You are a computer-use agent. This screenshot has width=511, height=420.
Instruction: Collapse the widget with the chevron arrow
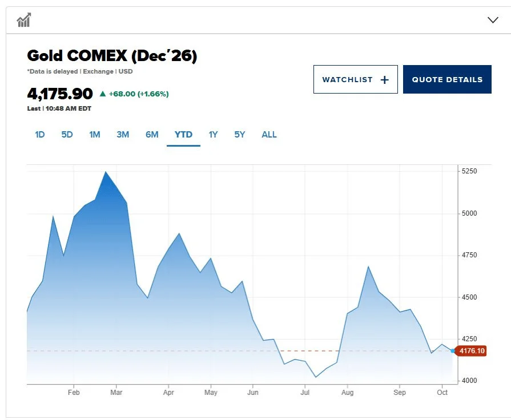coord(493,20)
